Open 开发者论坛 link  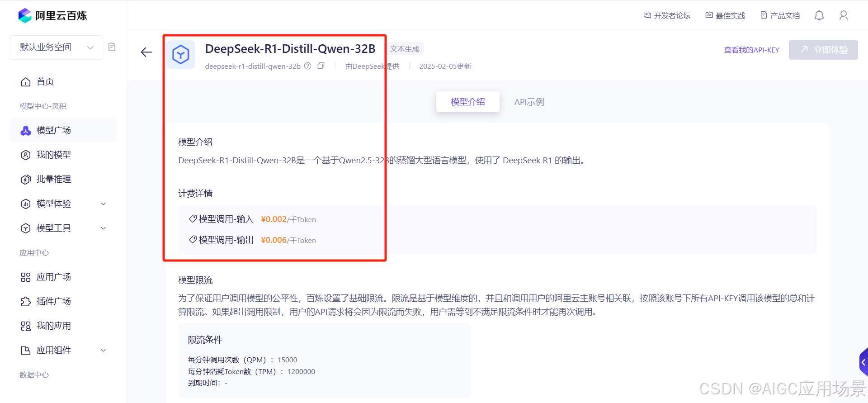[667, 16]
